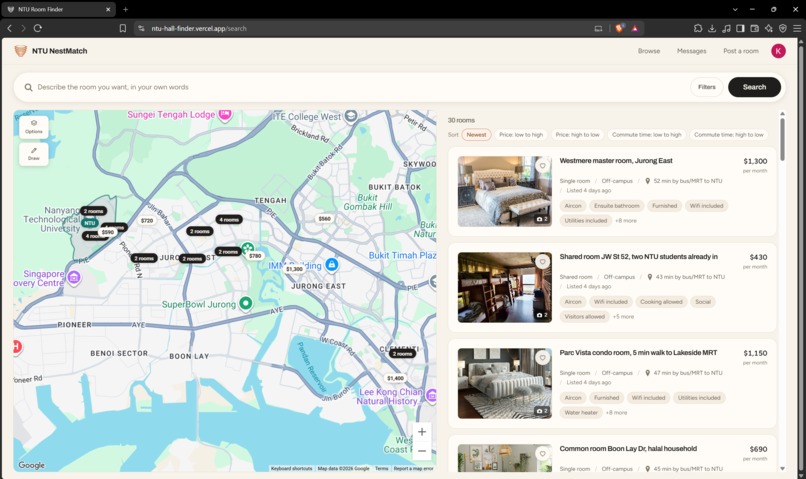Click the browser address bar URL
The width and height of the screenshot is (806, 479).
click(199, 28)
